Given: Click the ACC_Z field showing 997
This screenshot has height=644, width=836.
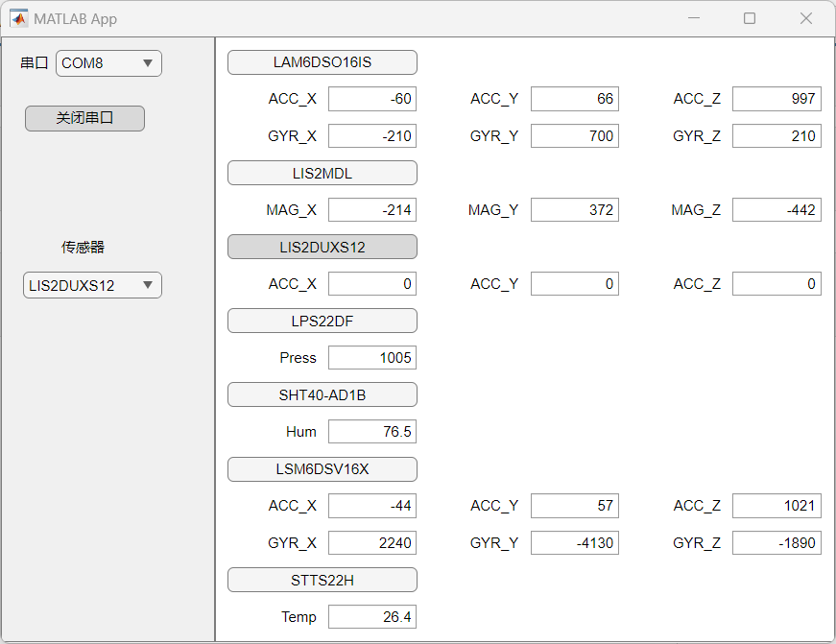Looking at the screenshot, I should coord(776,99).
